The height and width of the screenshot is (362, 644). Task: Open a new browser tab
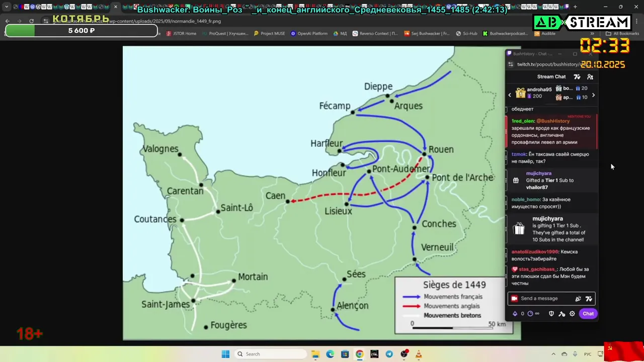(x=575, y=7)
